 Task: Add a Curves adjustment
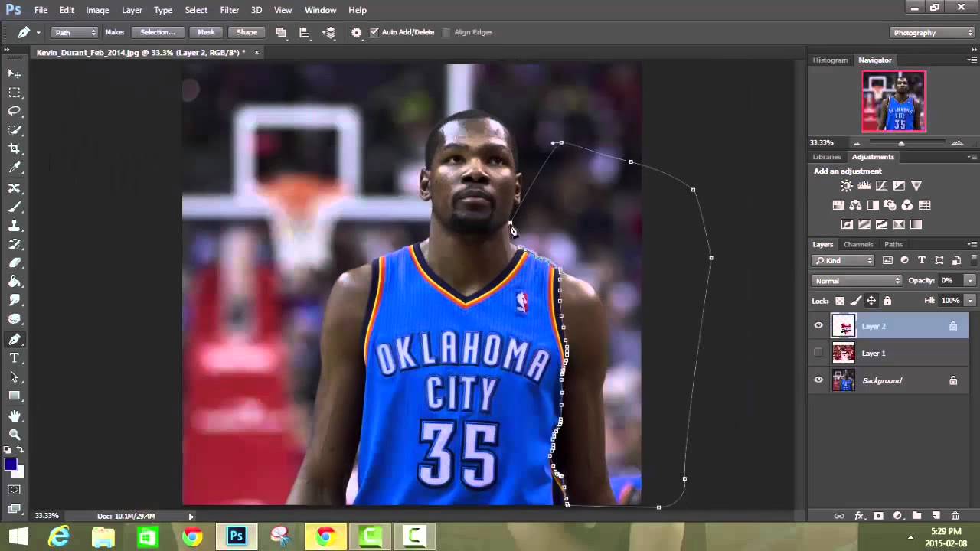click(881, 186)
